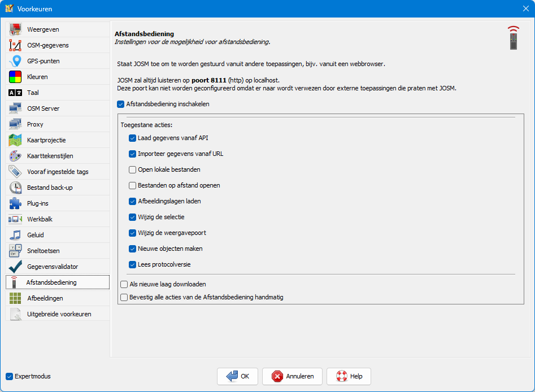The height and width of the screenshot is (392, 535).
Task: Open the Kaarttekenstijlen palette icon
Action: 16,156
